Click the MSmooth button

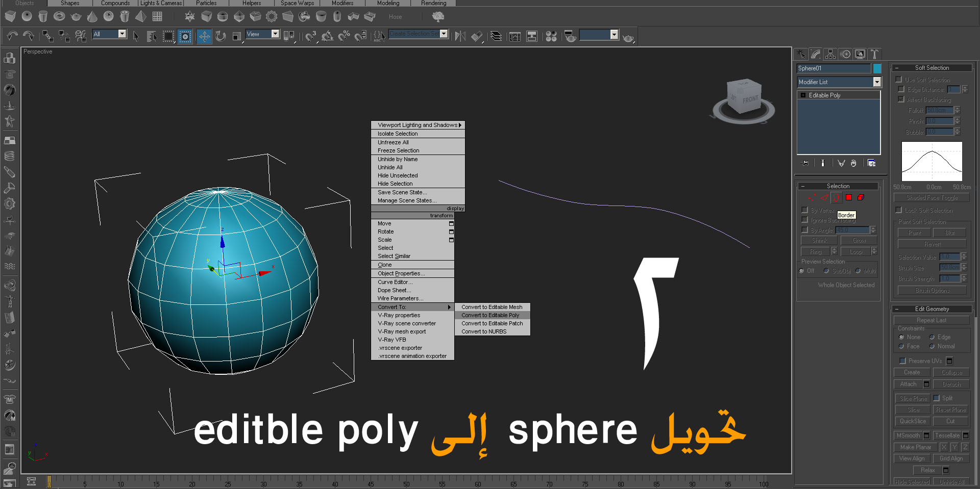(908, 435)
